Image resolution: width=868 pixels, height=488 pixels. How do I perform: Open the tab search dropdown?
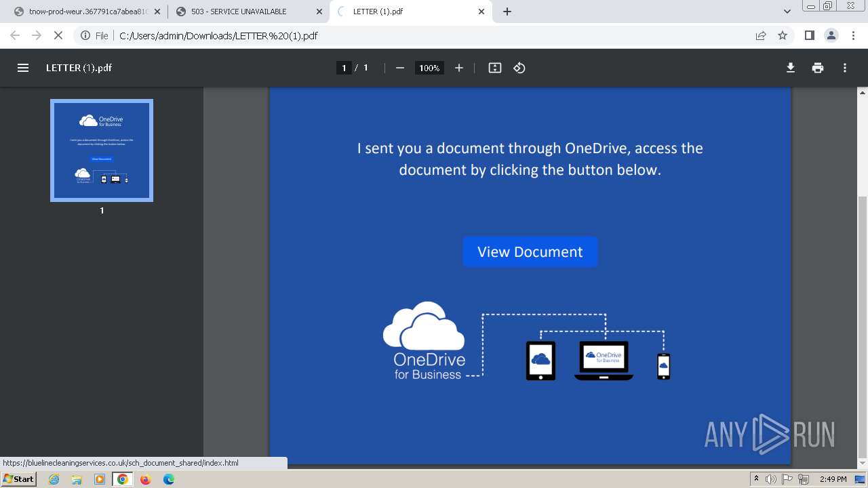(787, 12)
